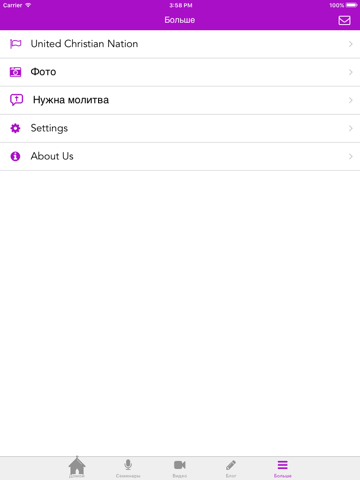Open the About Us text entry
Image resolution: width=360 pixels, height=480 pixels.
coord(52,156)
